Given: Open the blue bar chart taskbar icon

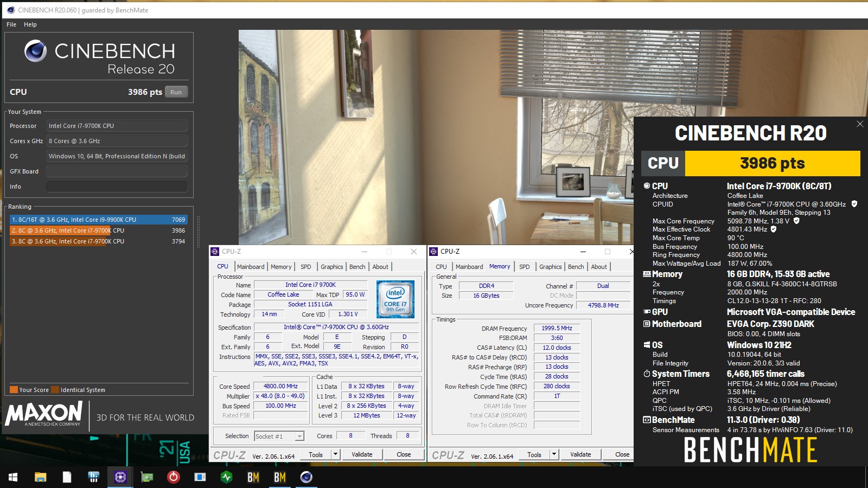Looking at the screenshot, I should (x=93, y=477).
